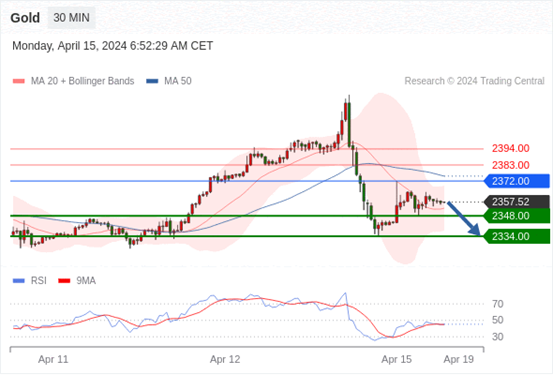Toggle the 'RSI' legend label
The width and height of the screenshot is (553, 375).
coord(39,281)
